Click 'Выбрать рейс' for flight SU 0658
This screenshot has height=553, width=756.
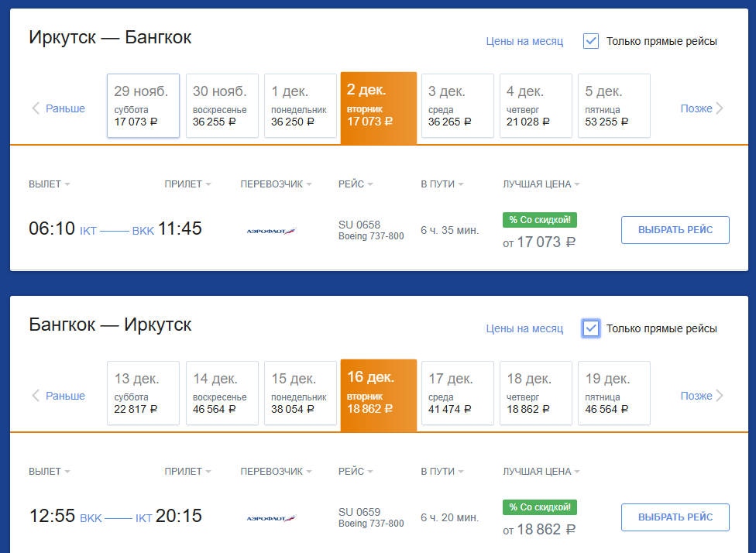tap(675, 230)
